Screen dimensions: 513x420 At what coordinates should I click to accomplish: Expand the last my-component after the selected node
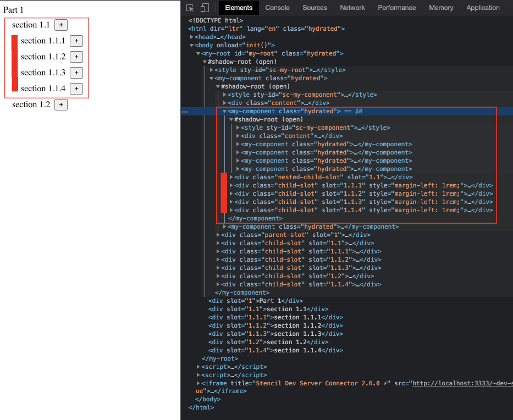click(224, 226)
